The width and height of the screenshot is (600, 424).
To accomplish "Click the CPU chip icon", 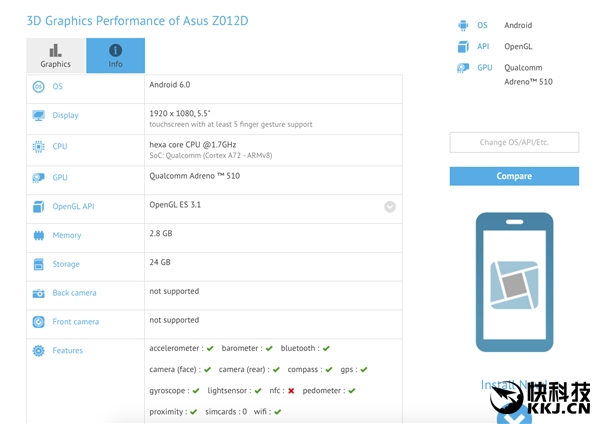I will click(38, 146).
